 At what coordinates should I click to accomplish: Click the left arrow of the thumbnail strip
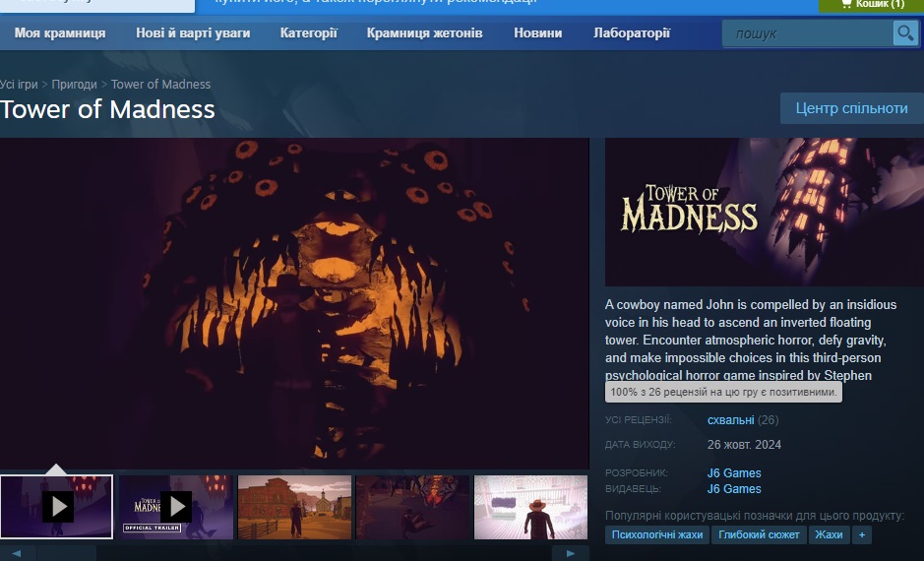[17, 553]
